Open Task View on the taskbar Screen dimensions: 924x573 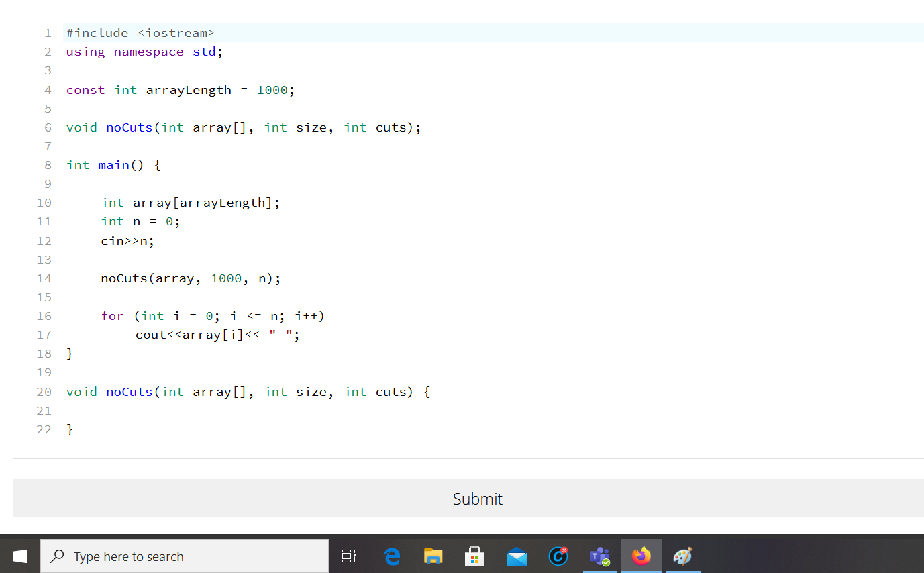[x=348, y=556]
